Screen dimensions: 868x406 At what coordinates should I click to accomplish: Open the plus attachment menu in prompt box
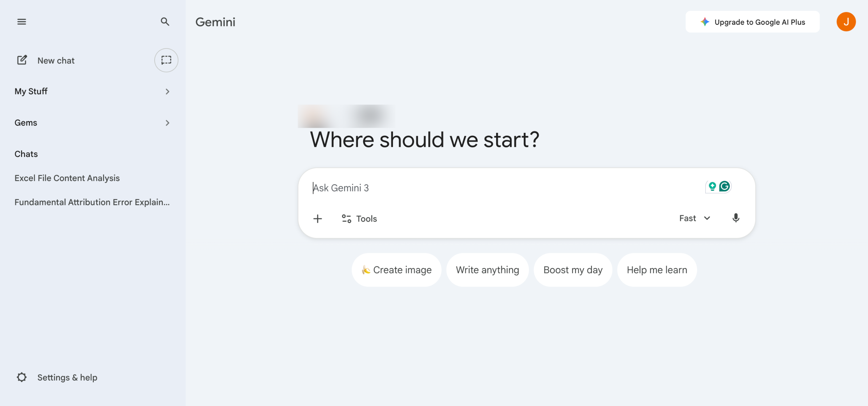point(317,219)
